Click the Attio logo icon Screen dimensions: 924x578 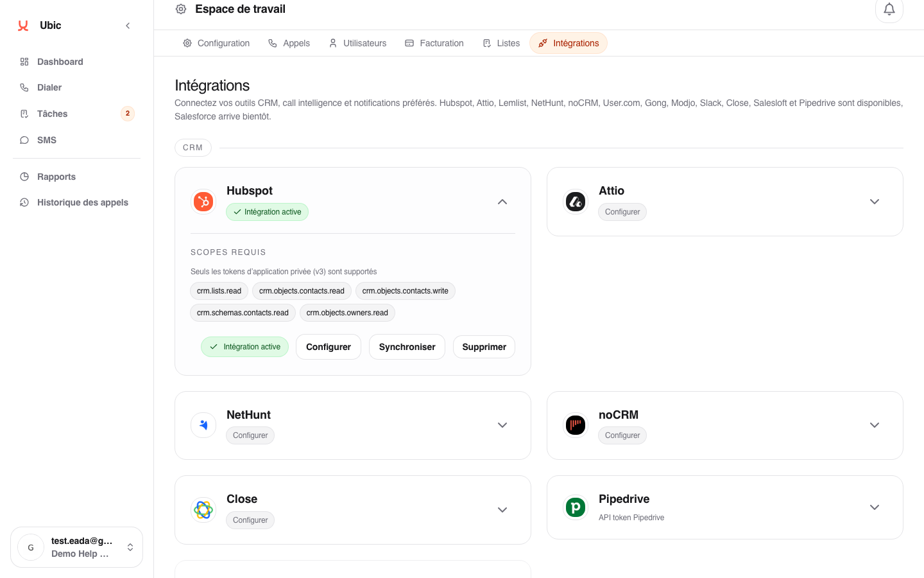click(576, 202)
